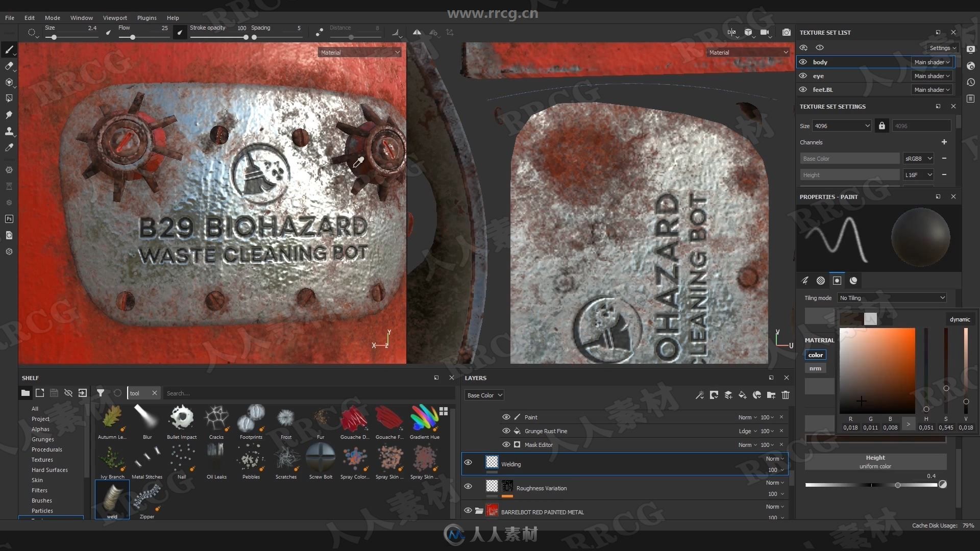Click the add smart material icon in Layers
The image size is (980, 551).
click(x=757, y=395)
